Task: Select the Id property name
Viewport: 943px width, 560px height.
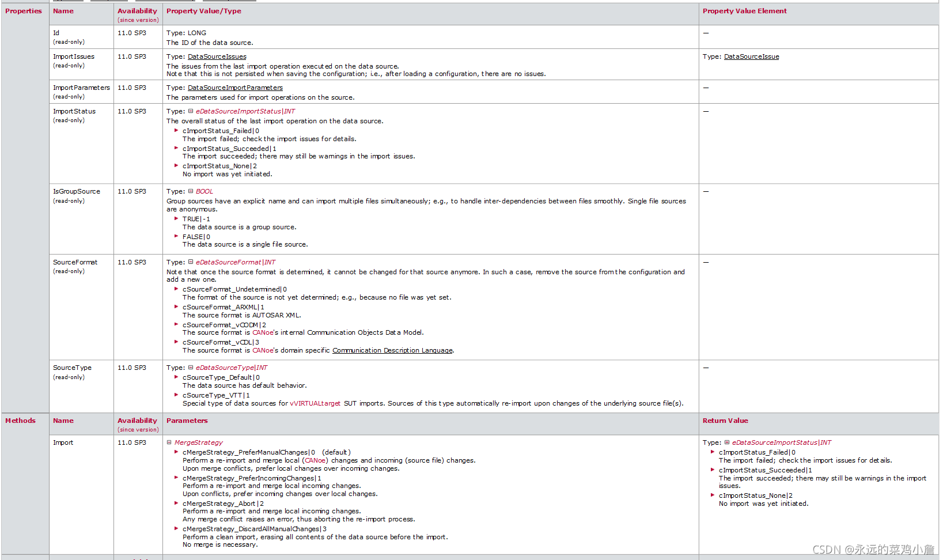Action: click(x=56, y=33)
